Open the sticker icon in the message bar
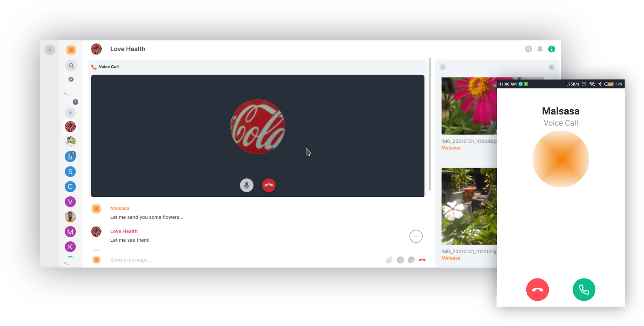This screenshot has height=326, width=644. pos(411,260)
